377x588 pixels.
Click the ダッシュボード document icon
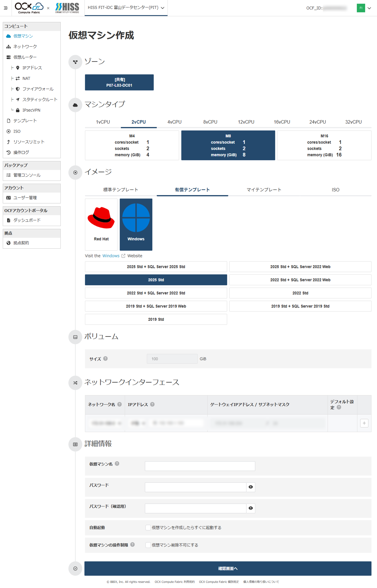(x=9, y=220)
